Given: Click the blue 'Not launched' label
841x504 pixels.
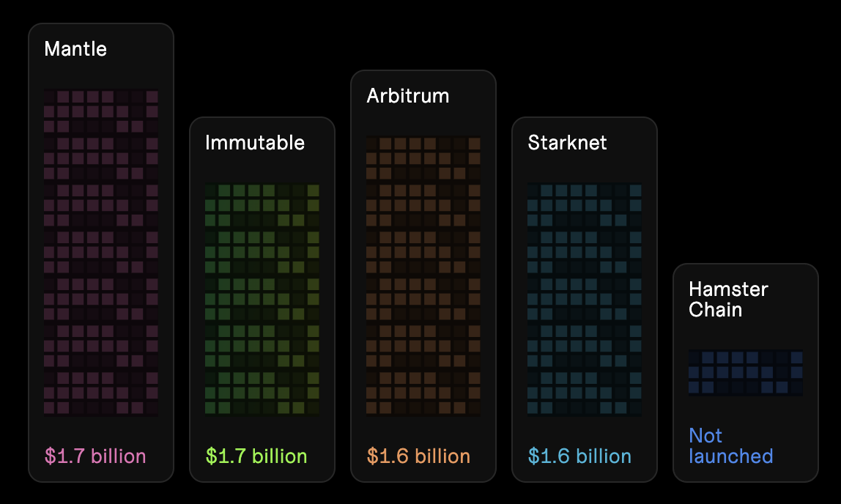Looking at the screenshot, I should [x=730, y=446].
